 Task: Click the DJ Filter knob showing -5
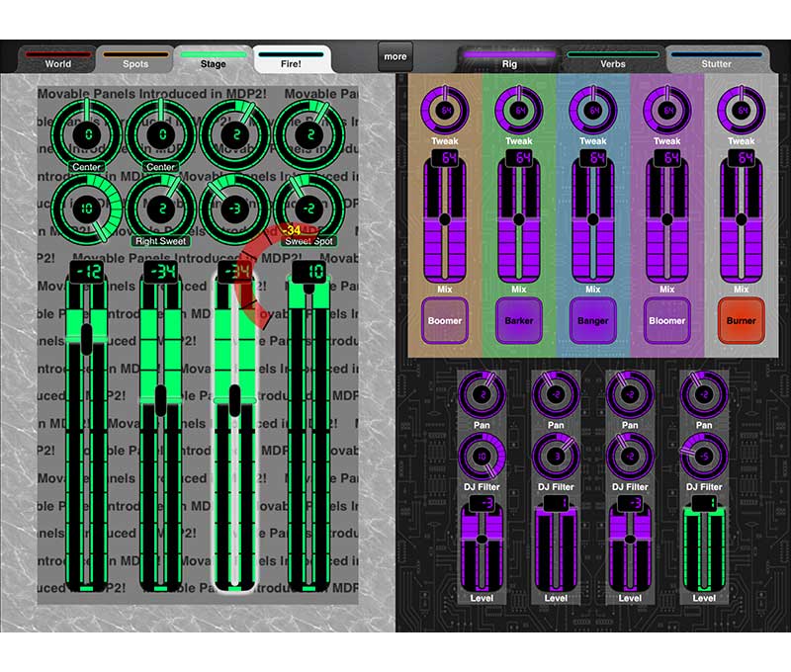pyautogui.click(x=704, y=457)
